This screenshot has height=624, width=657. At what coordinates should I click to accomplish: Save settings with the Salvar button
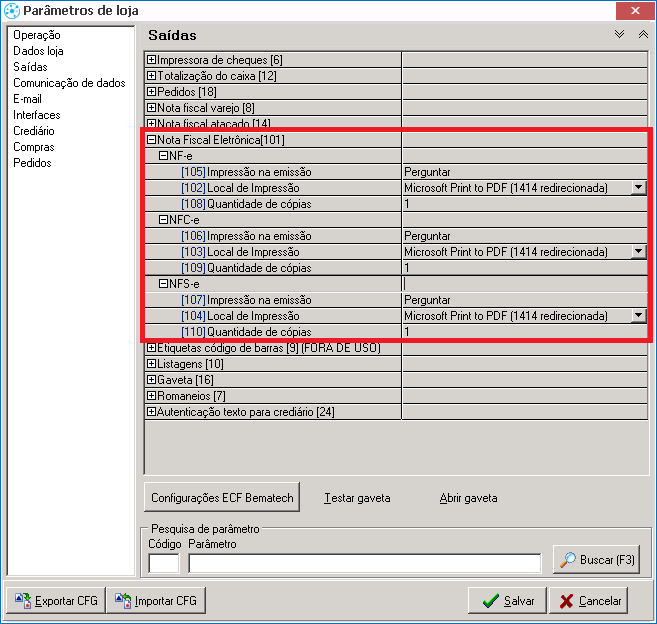pyautogui.click(x=508, y=601)
